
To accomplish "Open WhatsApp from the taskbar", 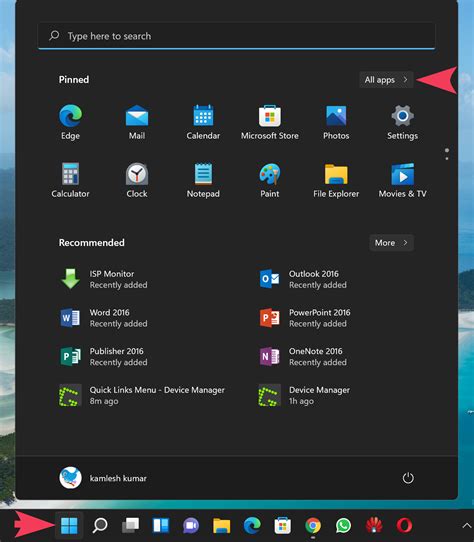I will coord(343,526).
